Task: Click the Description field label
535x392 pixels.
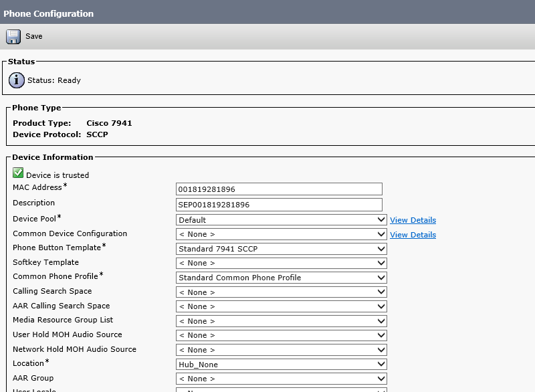Action: [34, 203]
